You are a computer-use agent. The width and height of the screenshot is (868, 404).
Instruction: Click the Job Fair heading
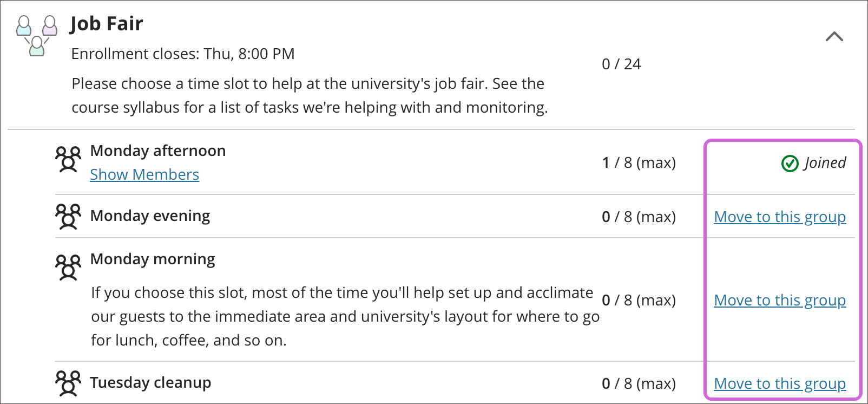107,24
